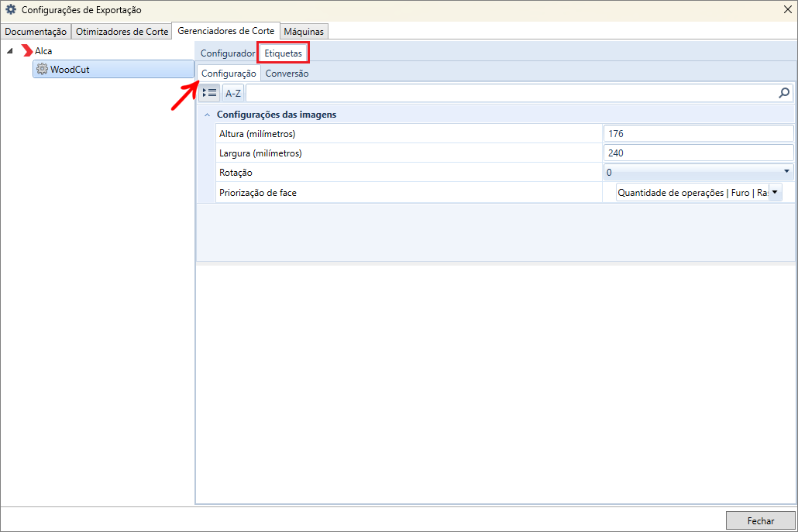Collapse Configurações das imagens section
Screen dimensions: 798x532
pos(207,115)
